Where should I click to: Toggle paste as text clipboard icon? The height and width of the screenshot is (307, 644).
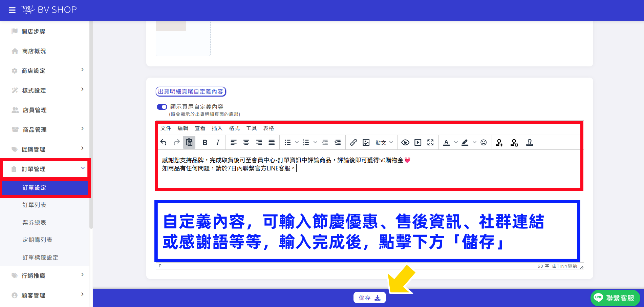point(189,142)
